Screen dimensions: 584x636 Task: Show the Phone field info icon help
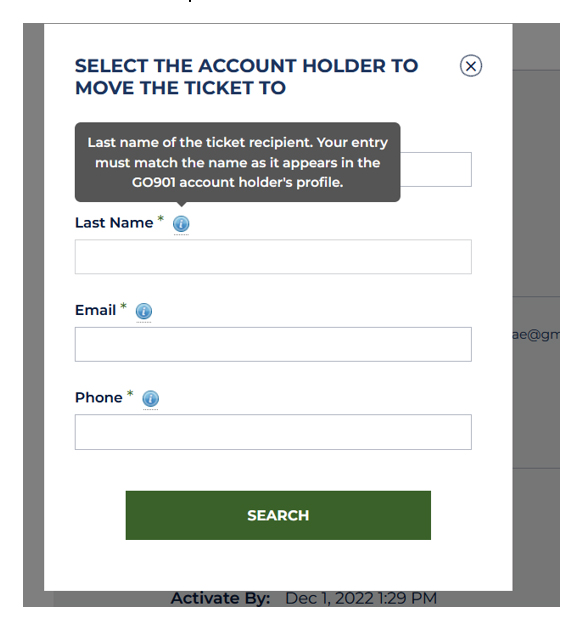click(150, 398)
